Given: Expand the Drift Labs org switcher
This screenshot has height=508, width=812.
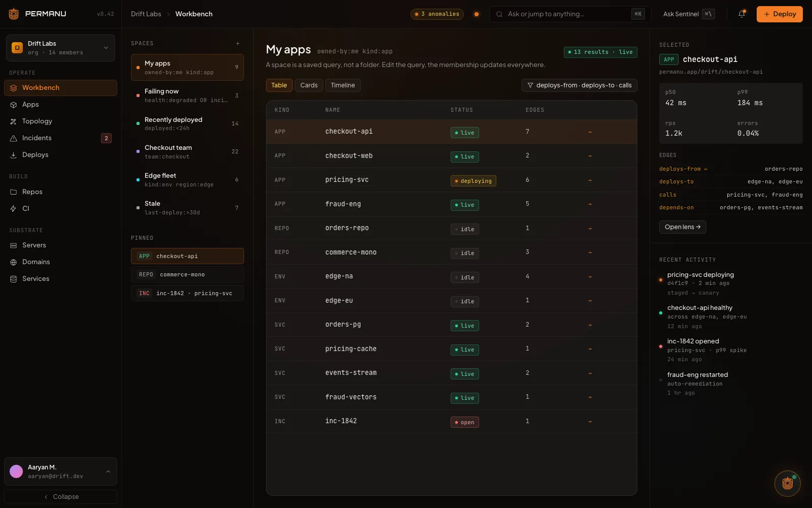Looking at the screenshot, I should [60, 48].
